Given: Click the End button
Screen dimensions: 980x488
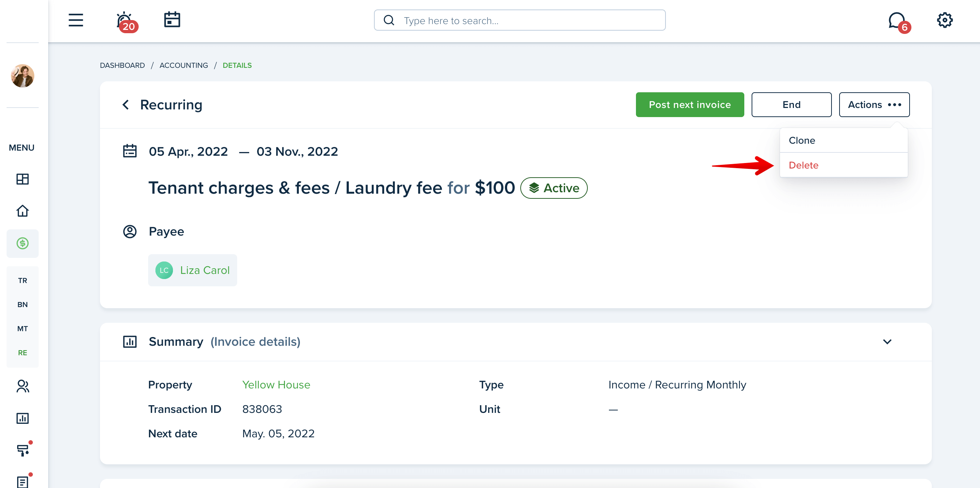Looking at the screenshot, I should click(791, 105).
